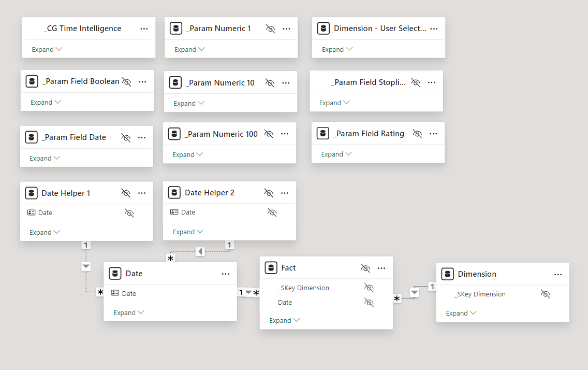Screen dimensions: 588x370
Task: Select the _CG Time Intelligence table title
Action: click(82, 29)
